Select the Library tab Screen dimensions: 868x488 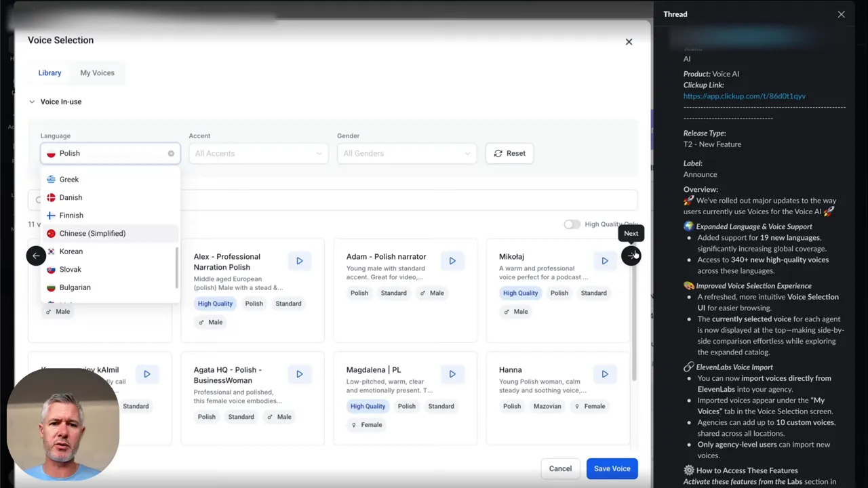click(x=49, y=73)
